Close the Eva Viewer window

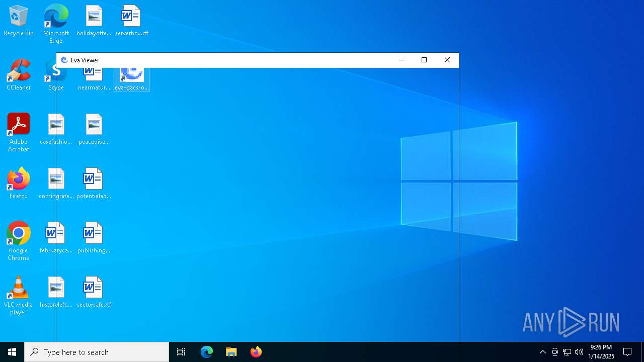coord(447,60)
